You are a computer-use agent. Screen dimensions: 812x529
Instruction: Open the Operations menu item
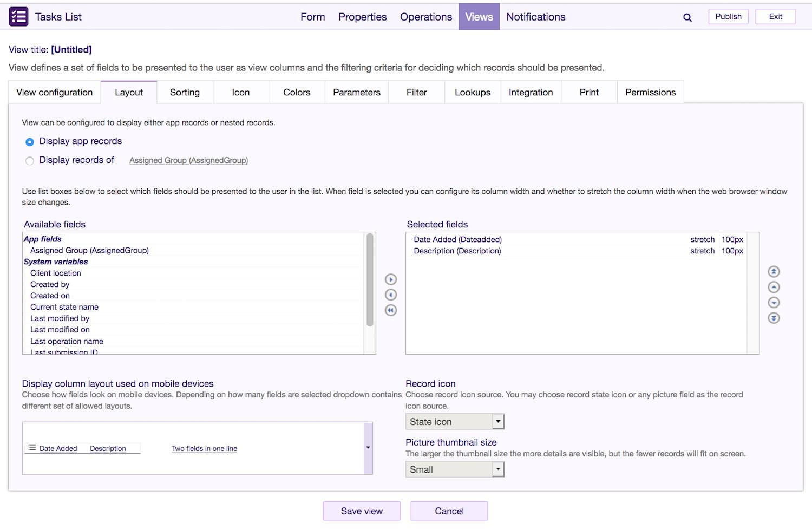click(426, 17)
